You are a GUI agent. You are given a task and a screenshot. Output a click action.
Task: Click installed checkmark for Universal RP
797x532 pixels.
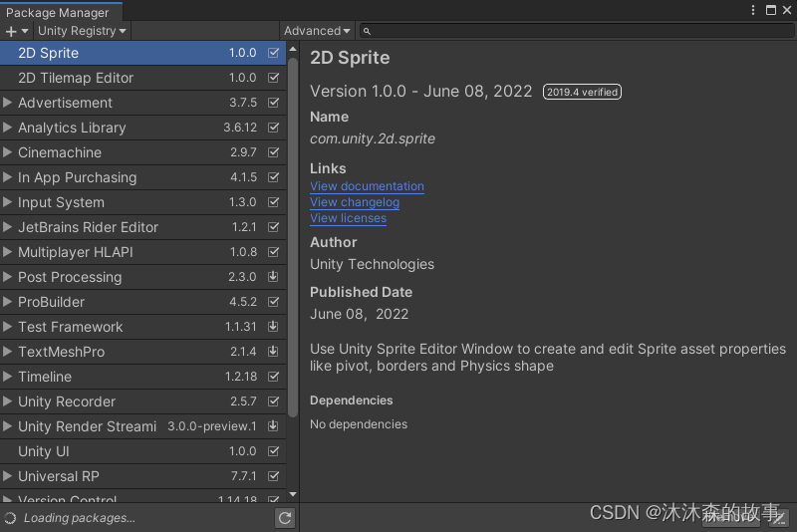click(x=273, y=476)
